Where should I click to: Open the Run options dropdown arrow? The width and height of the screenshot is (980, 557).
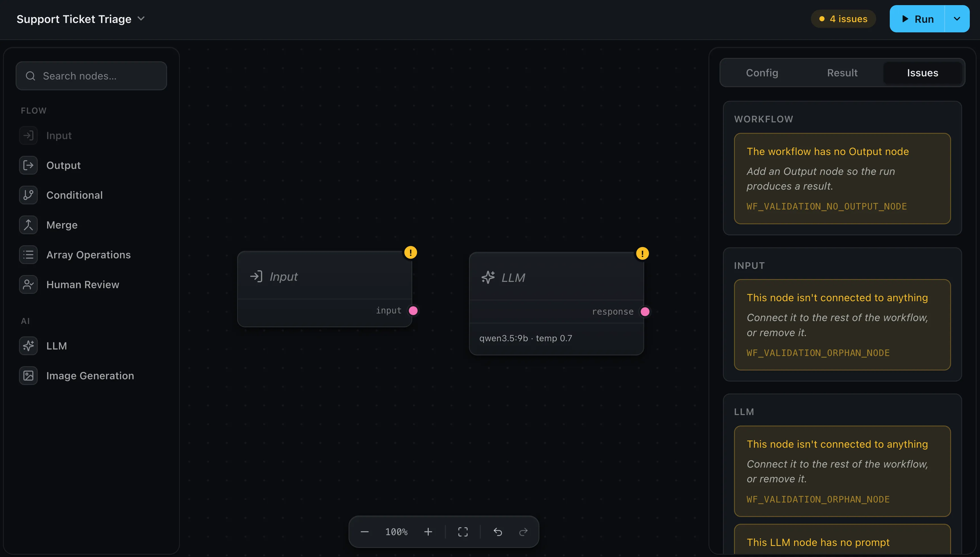click(957, 19)
